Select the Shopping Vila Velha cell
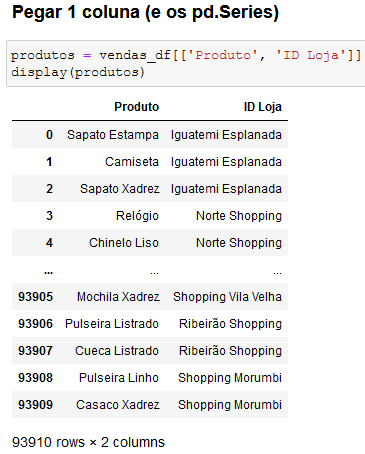Viewport: 365px width, 454px height. pyautogui.click(x=227, y=297)
